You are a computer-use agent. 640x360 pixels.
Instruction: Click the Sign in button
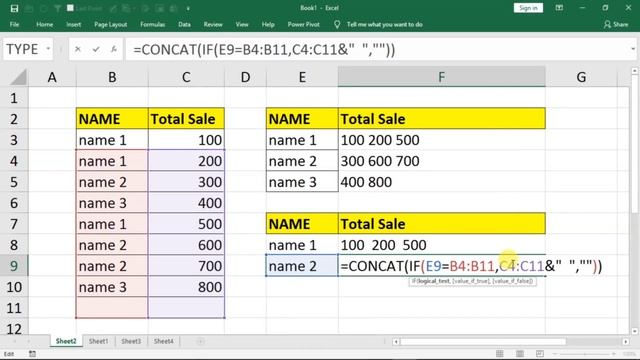point(528,8)
